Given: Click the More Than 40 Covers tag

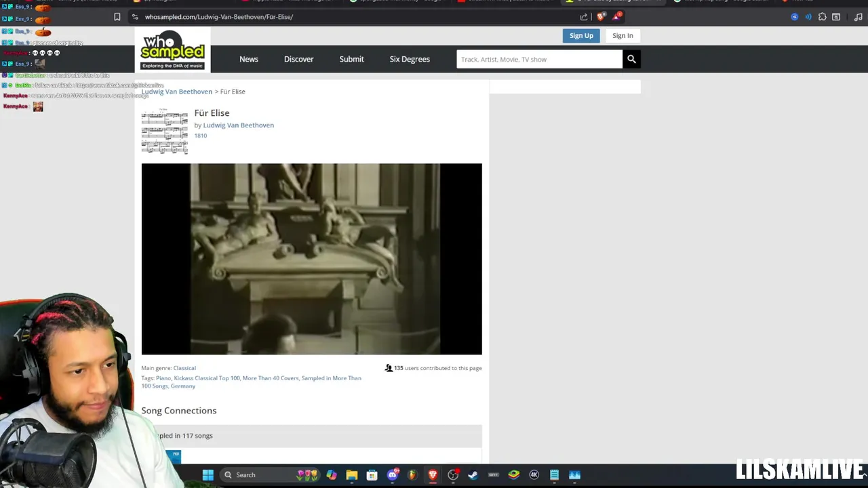Looking at the screenshot, I should click(x=271, y=378).
